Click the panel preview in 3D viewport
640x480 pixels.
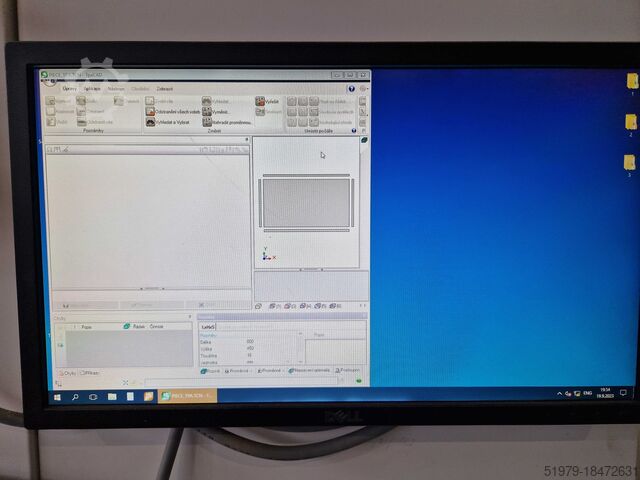point(305,202)
